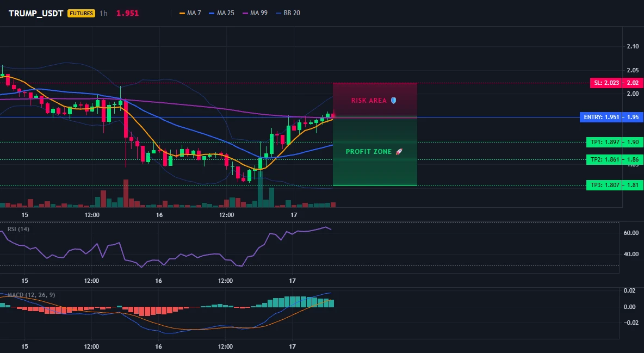This screenshot has height=353, width=644.
Task: Click the red risk area zone box
Action: [375, 100]
